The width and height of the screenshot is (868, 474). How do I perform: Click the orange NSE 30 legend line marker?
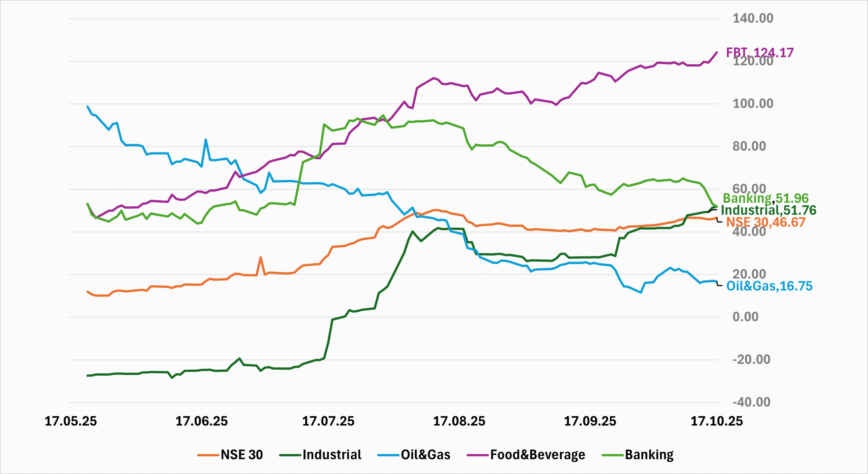(208, 455)
